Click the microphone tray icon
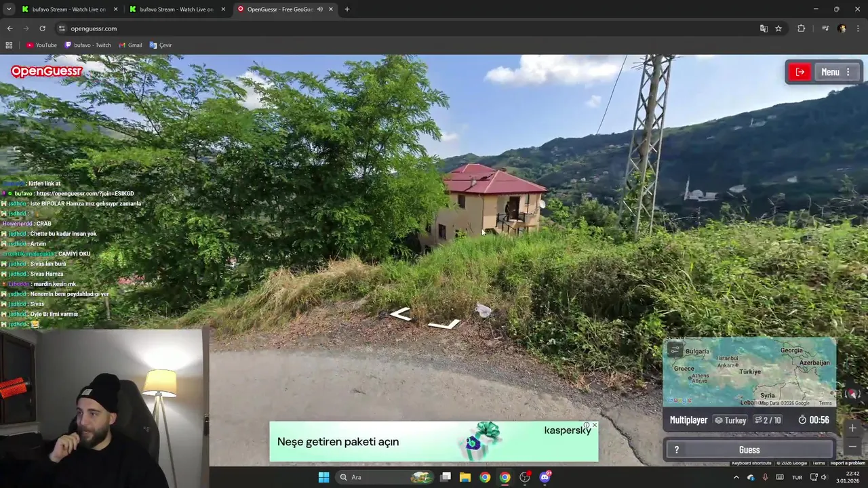 pyautogui.click(x=766, y=477)
